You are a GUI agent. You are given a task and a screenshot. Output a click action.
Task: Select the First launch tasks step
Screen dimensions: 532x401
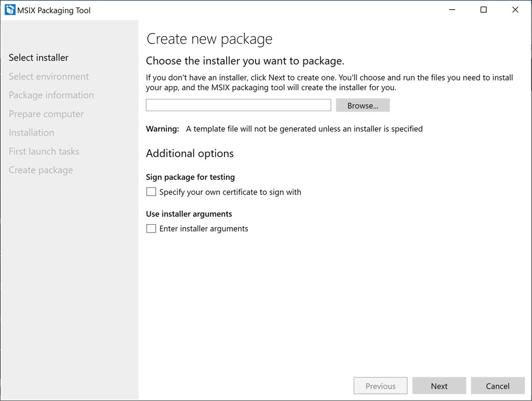44,151
